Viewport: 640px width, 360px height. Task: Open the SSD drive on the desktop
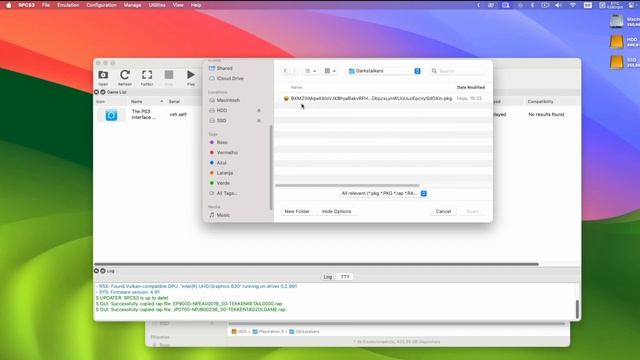point(617,62)
